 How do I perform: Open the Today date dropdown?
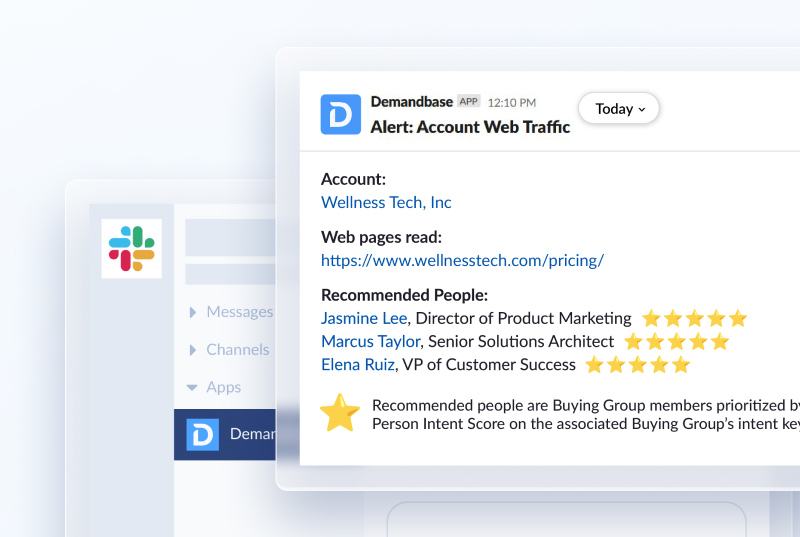pos(619,109)
